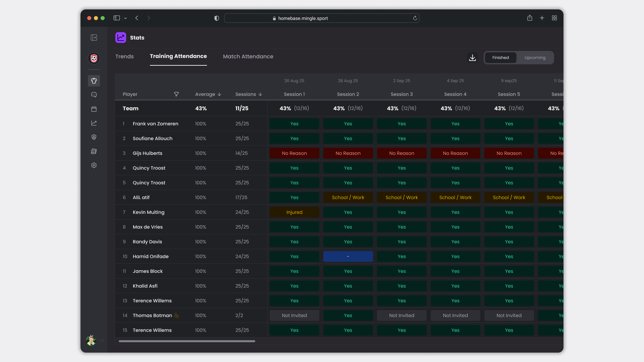
Task: Click the shield badge sidebar icon
Action: click(94, 137)
